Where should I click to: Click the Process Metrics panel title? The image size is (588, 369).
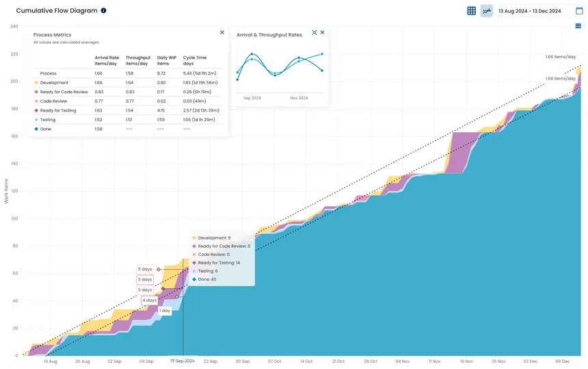click(52, 35)
